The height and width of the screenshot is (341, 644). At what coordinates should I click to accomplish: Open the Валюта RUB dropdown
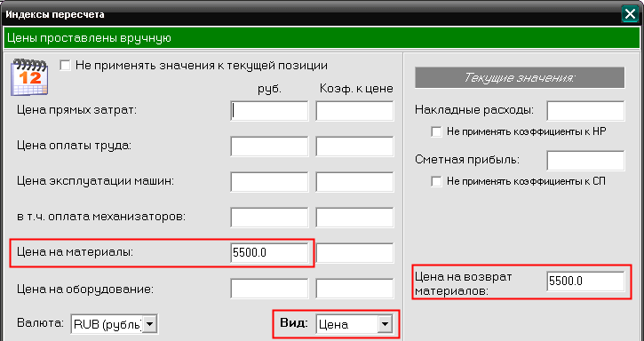150,324
